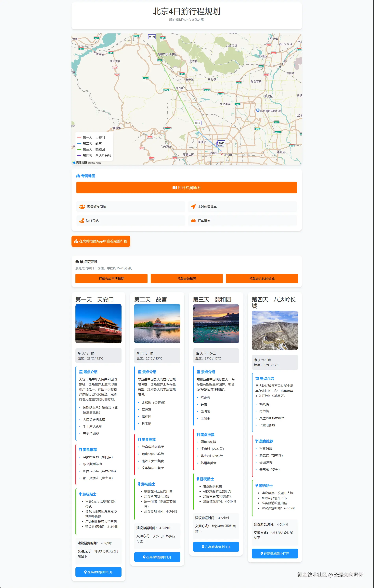Viewport: 374px width, 588px height.
Task: Click the 美食推荐 utensils icon in 第三天 card
Action: point(198,435)
